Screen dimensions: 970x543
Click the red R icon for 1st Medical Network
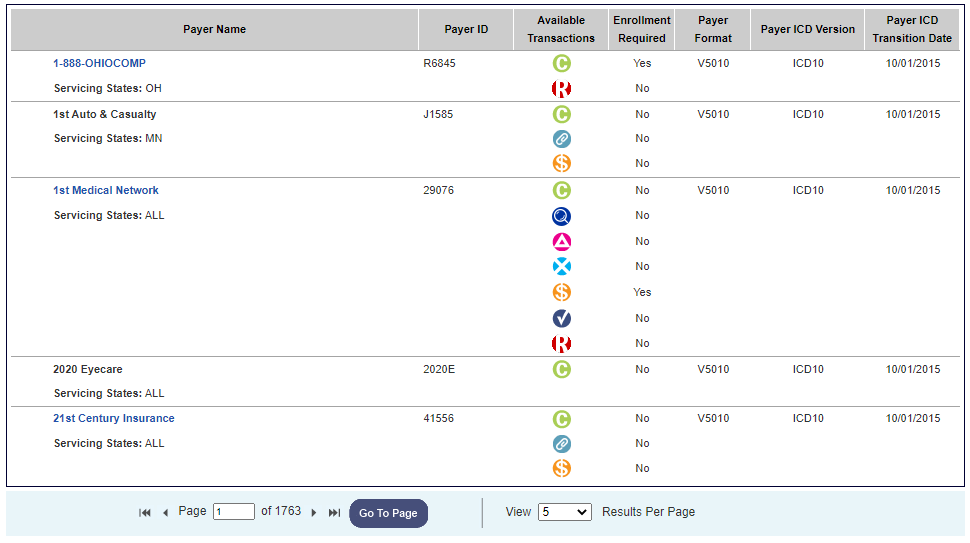562,344
